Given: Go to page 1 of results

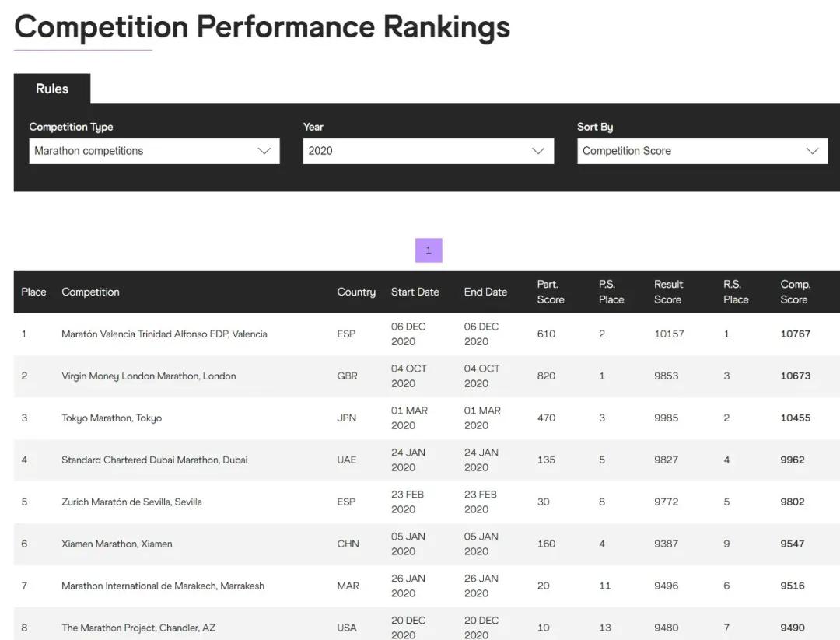Looking at the screenshot, I should [x=429, y=250].
